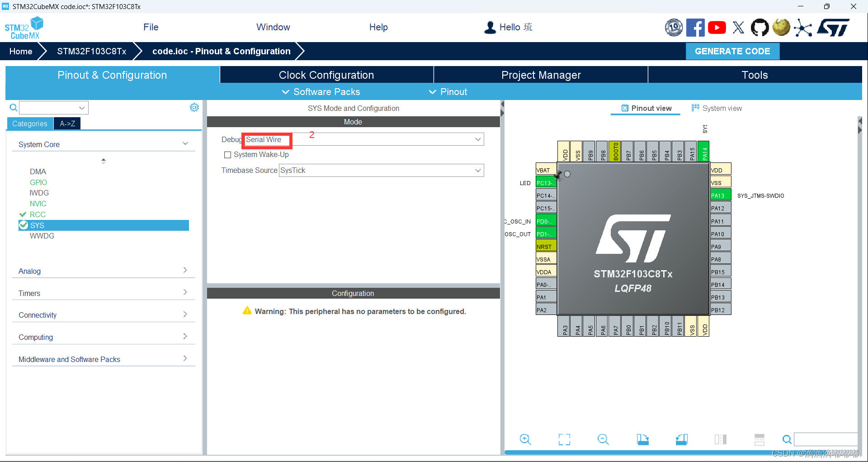Open the 10 years anniversary badge icon
The height and width of the screenshot is (462, 868).
674,28
